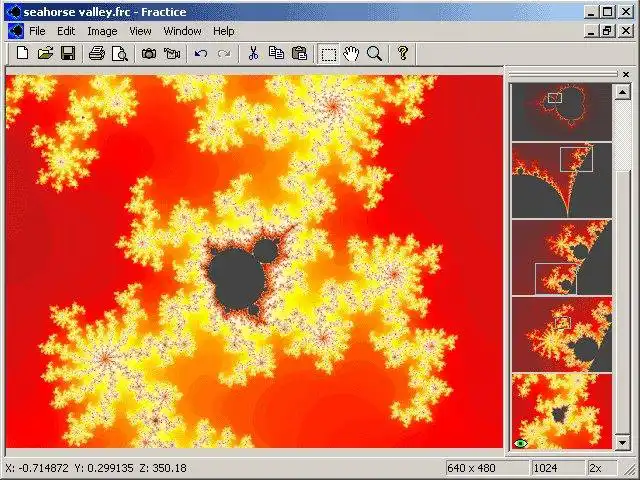640x480 pixels.
Task: Click the scissors Cut icon
Action: tap(253, 53)
